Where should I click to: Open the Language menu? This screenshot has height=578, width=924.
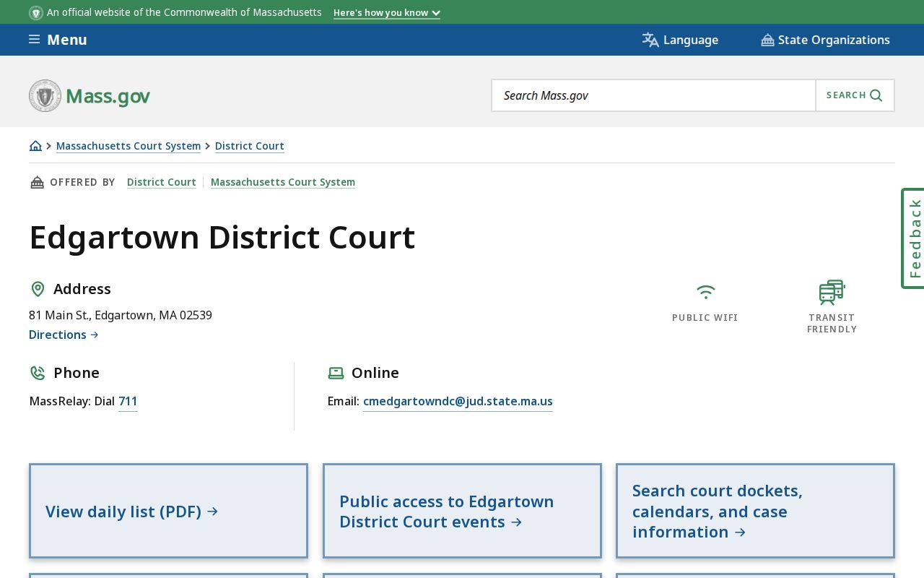(x=680, y=40)
